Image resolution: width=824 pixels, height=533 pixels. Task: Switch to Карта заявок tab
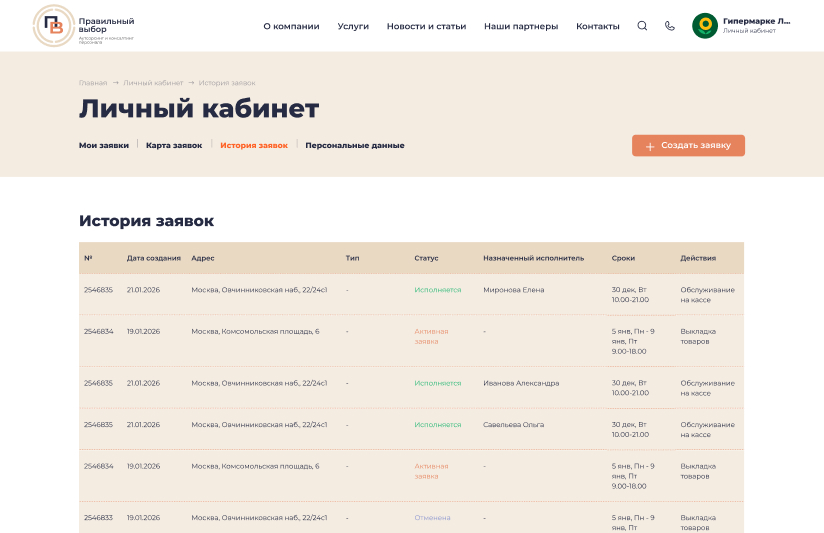[x=174, y=146]
